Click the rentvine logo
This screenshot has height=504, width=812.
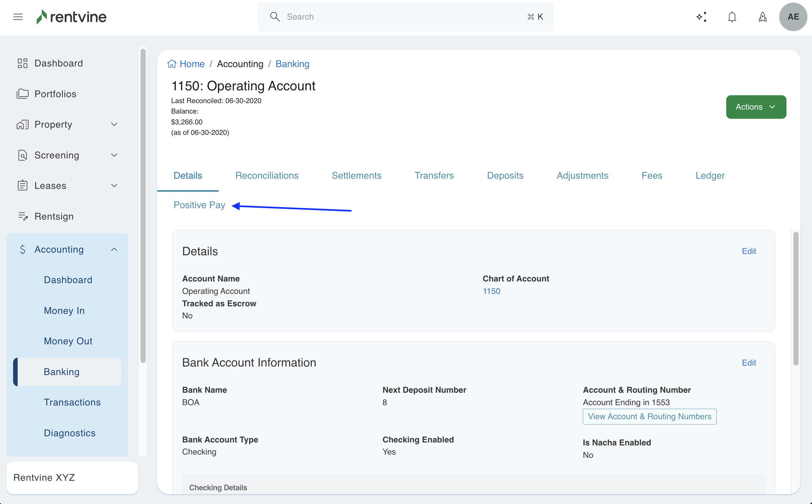point(71,17)
